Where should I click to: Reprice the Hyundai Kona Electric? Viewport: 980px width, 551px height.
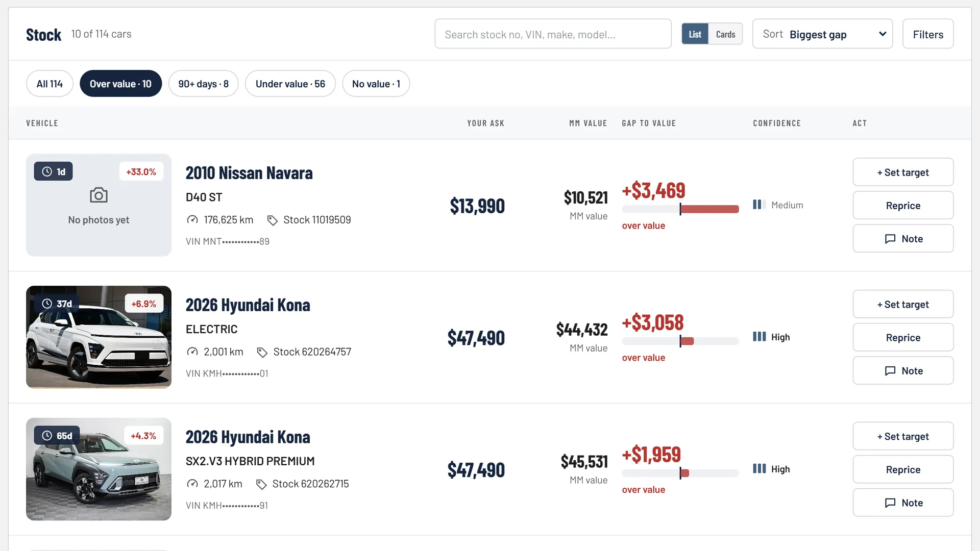(x=903, y=338)
